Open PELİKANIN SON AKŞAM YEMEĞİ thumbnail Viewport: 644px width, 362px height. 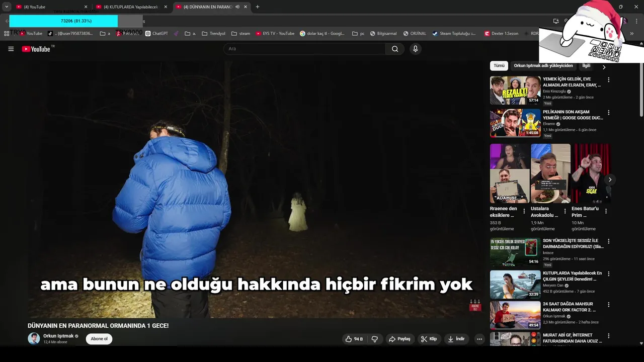coord(515,123)
